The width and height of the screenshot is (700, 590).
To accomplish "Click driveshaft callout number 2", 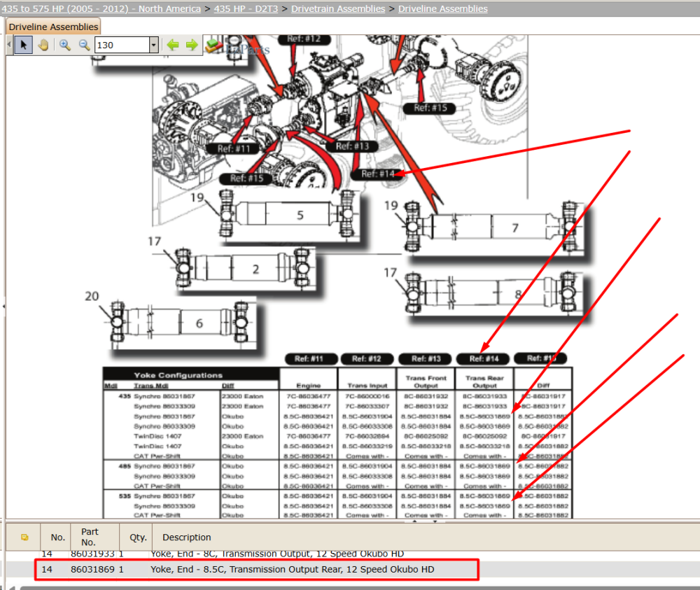I will coord(255,269).
